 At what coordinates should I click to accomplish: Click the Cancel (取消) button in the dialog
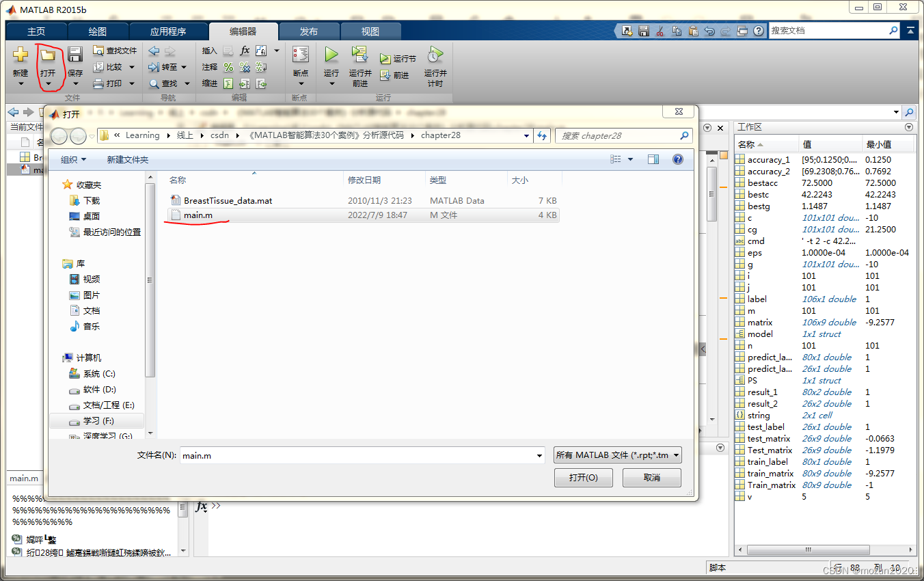pyautogui.click(x=652, y=478)
